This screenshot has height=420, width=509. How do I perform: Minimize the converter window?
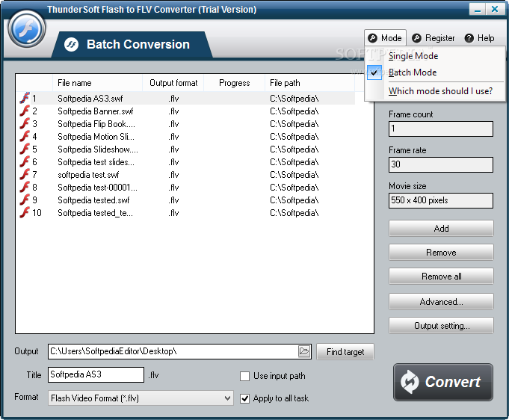[477, 10]
